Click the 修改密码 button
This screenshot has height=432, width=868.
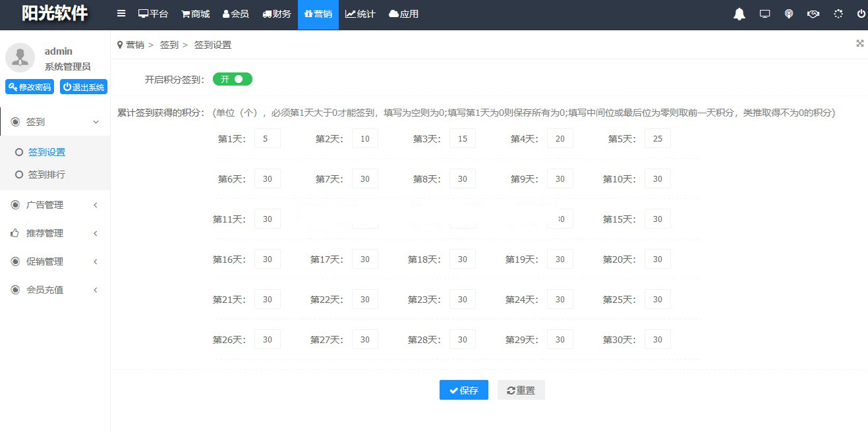coord(30,87)
